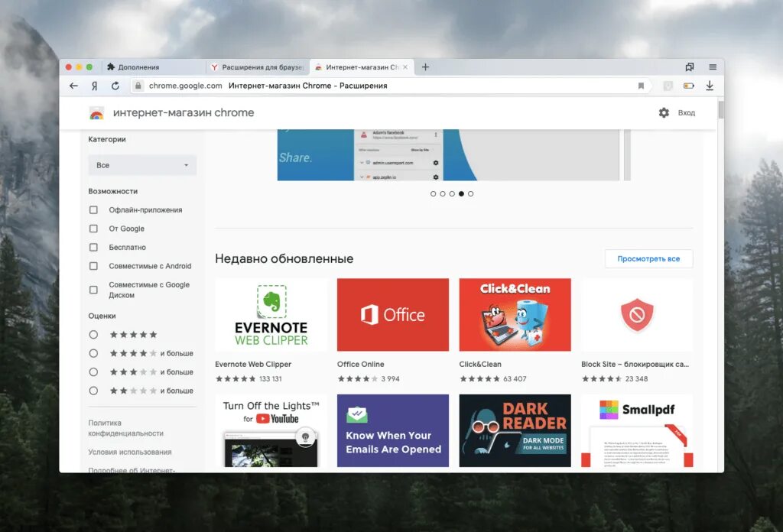Open the hamburger menu in the title bar
Image resolution: width=783 pixels, height=532 pixels.
click(x=713, y=66)
